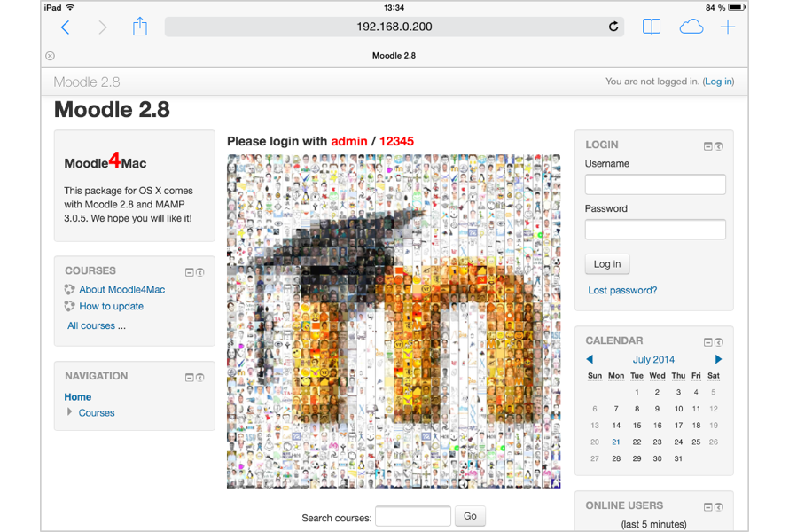Collapse the Courses block content
The height and width of the screenshot is (532, 789).
pos(188,272)
